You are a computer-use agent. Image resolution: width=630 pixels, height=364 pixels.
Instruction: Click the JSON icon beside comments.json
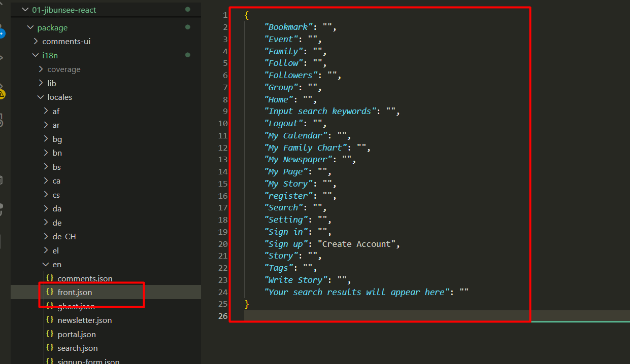[x=49, y=278]
